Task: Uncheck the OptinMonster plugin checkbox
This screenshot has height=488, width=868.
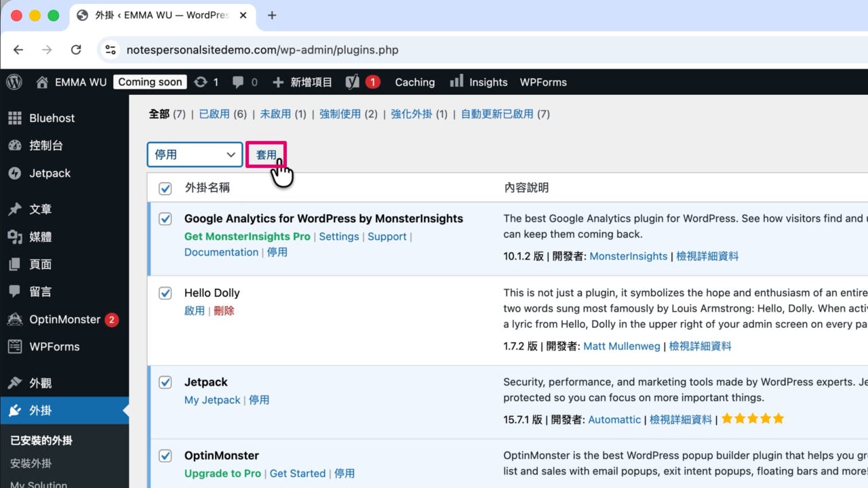Action: pyautogui.click(x=165, y=455)
